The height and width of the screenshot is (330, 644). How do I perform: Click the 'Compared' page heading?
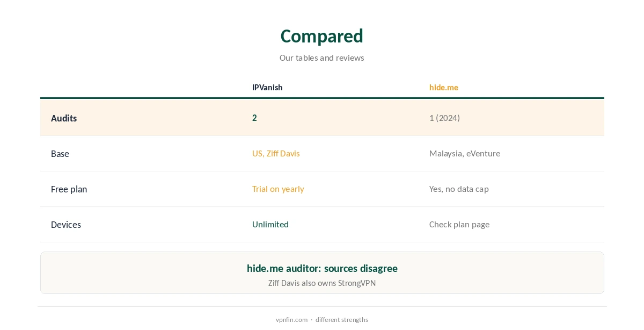point(322,36)
